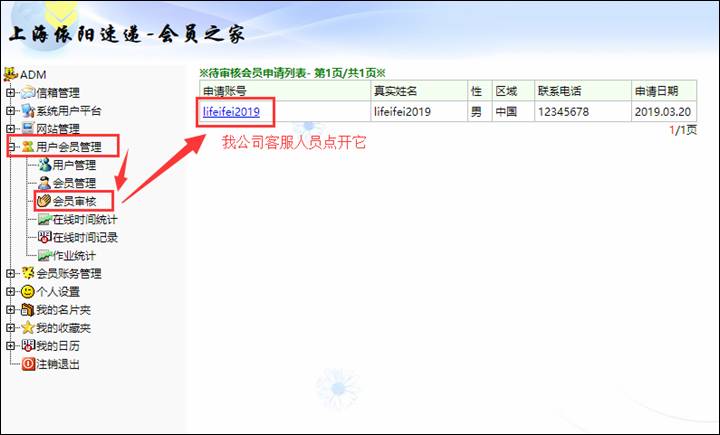Click the 我的收藏夹 star icon

click(27, 328)
